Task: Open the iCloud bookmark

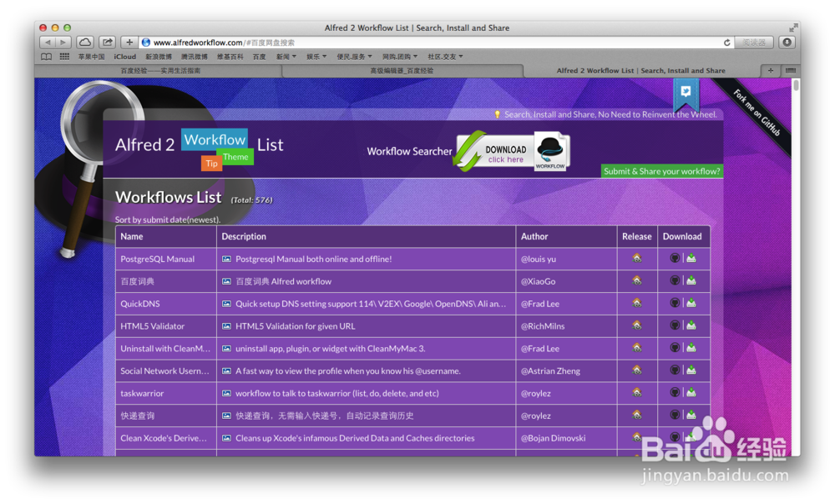Action: click(x=124, y=57)
